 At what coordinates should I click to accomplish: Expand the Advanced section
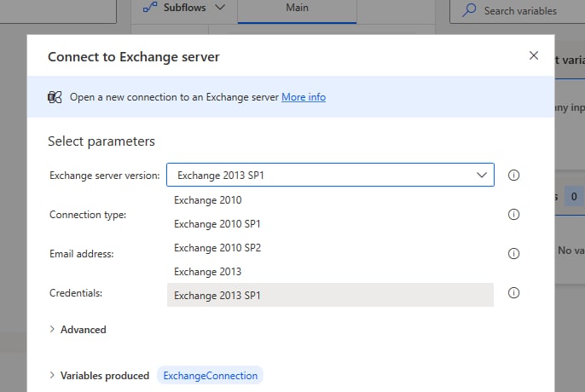pos(78,330)
